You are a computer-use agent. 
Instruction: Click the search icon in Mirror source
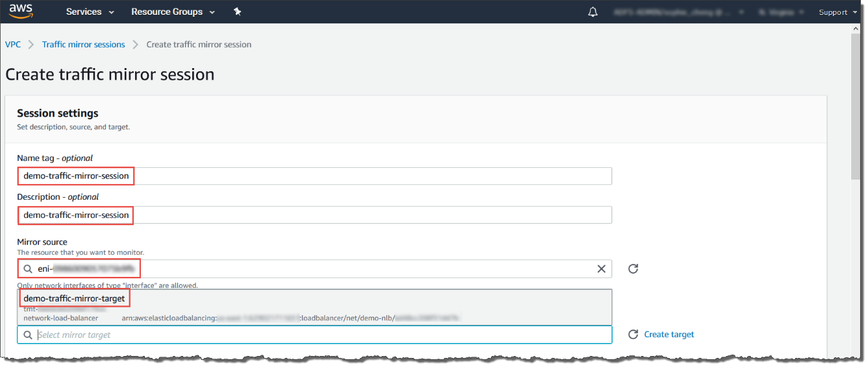(x=28, y=268)
